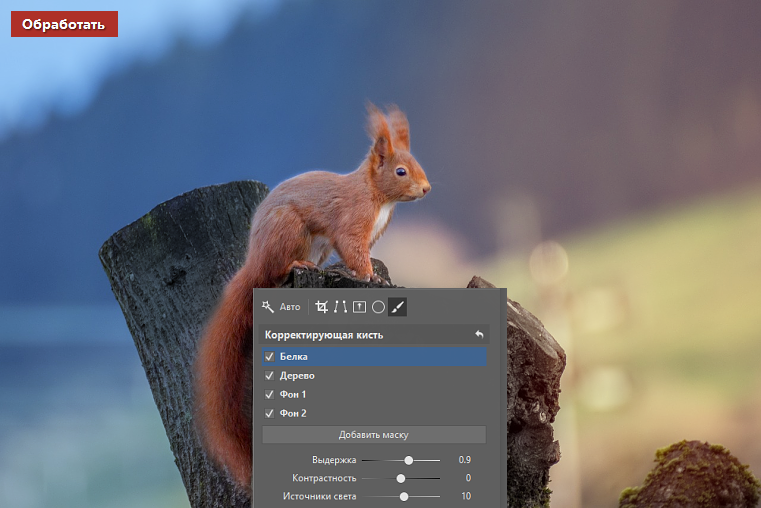Select the crop tool icon
This screenshot has width=761, height=508.
click(x=321, y=307)
